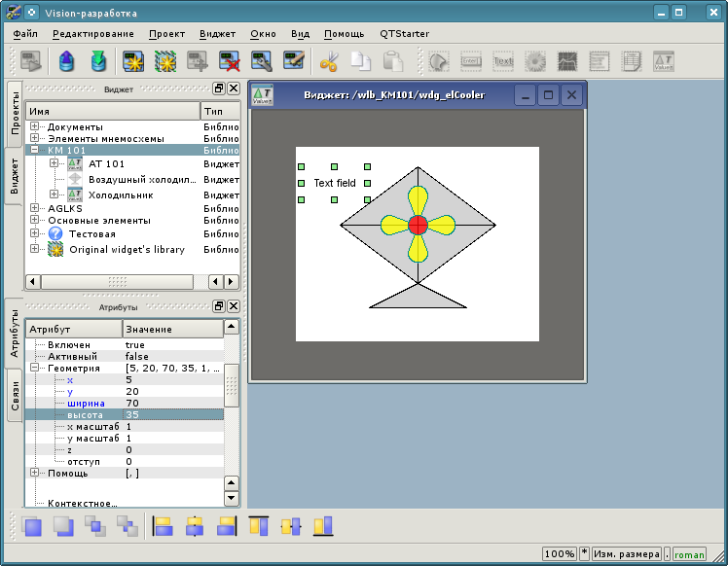Click the align top icon in bottom toolbar

click(258, 526)
